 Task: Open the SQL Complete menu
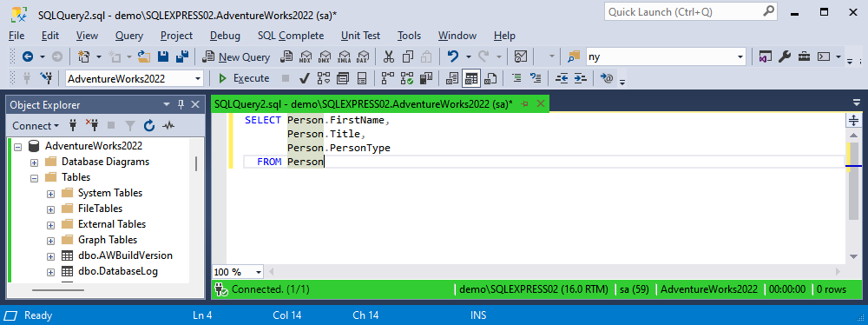pos(291,36)
